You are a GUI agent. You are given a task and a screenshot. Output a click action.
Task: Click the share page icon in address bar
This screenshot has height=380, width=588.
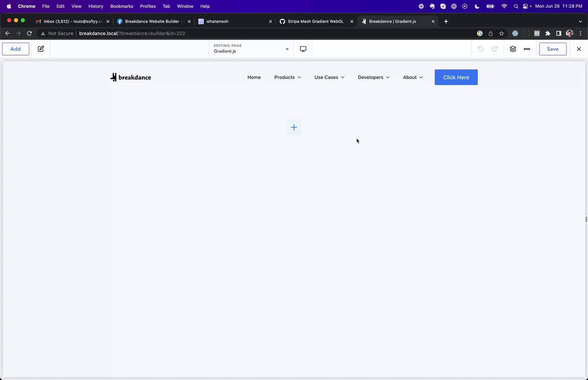[491, 33]
